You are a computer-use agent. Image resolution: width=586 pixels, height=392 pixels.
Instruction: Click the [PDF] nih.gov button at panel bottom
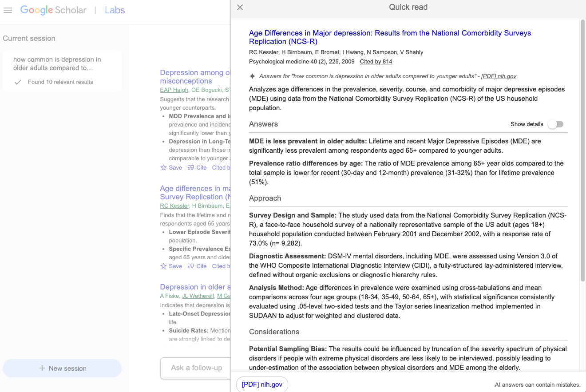(262, 384)
